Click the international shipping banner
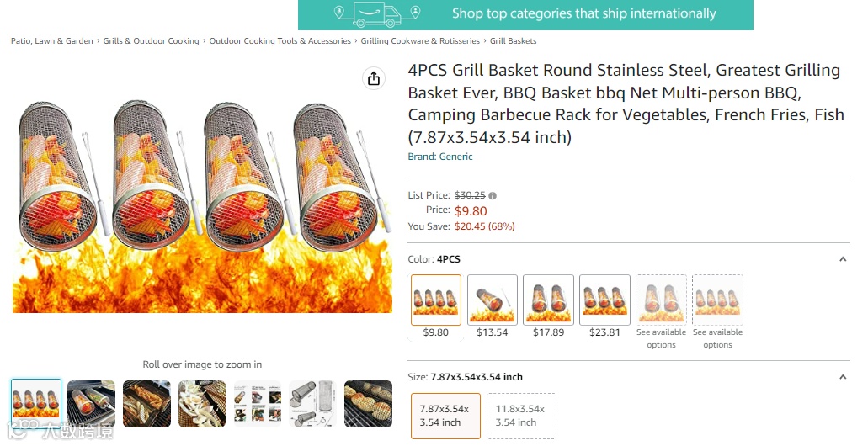The image size is (868, 446). (x=525, y=14)
